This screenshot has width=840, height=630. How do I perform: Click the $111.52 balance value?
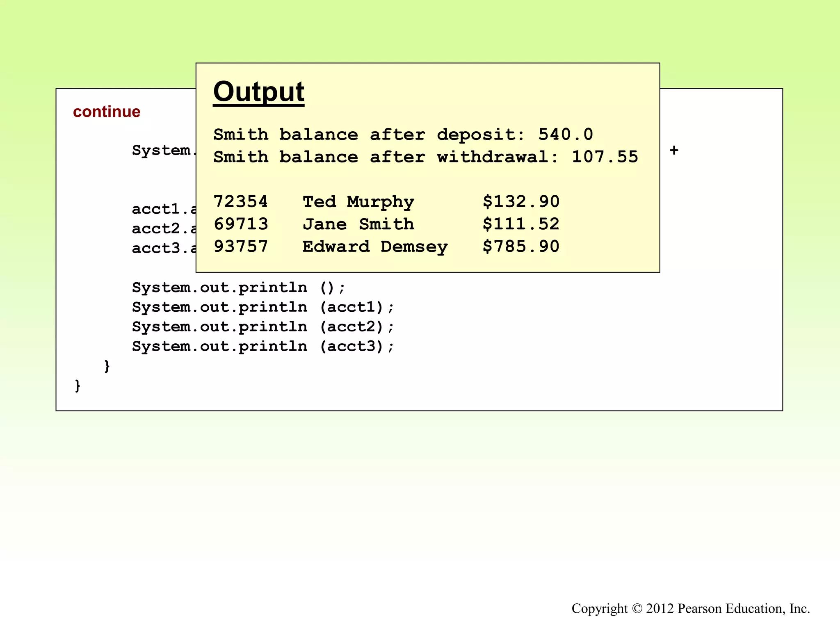coord(521,224)
